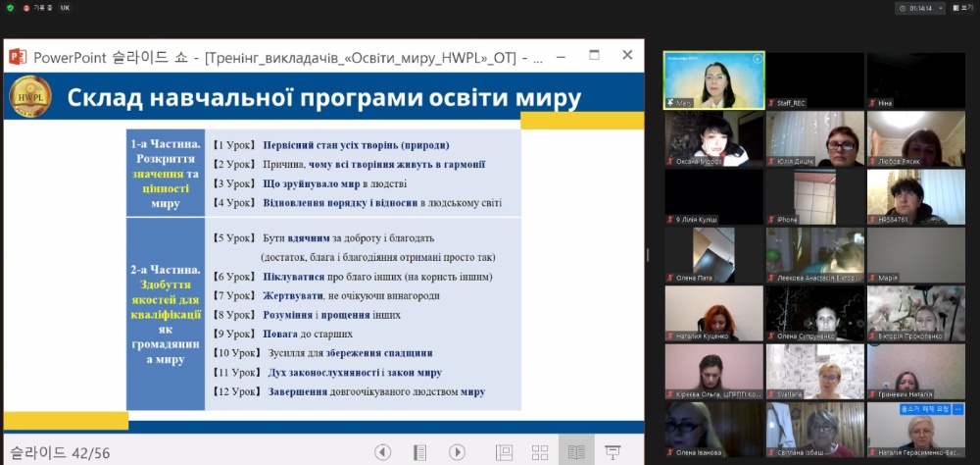Click the UK language indicator
The height and width of the screenshot is (465, 980).
(65, 8)
